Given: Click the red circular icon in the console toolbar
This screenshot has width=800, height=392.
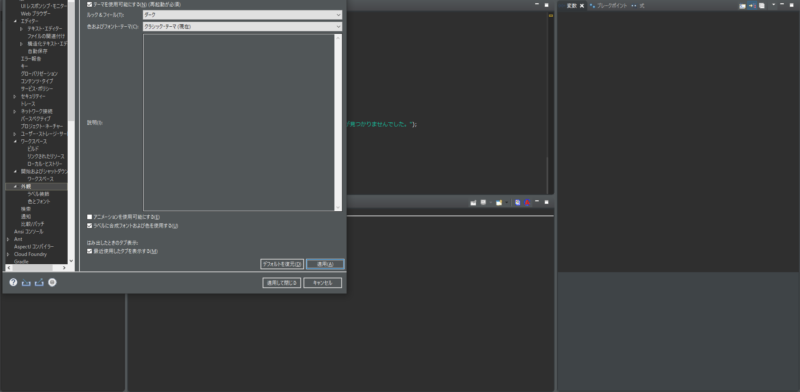Looking at the screenshot, I should (x=527, y=203).
